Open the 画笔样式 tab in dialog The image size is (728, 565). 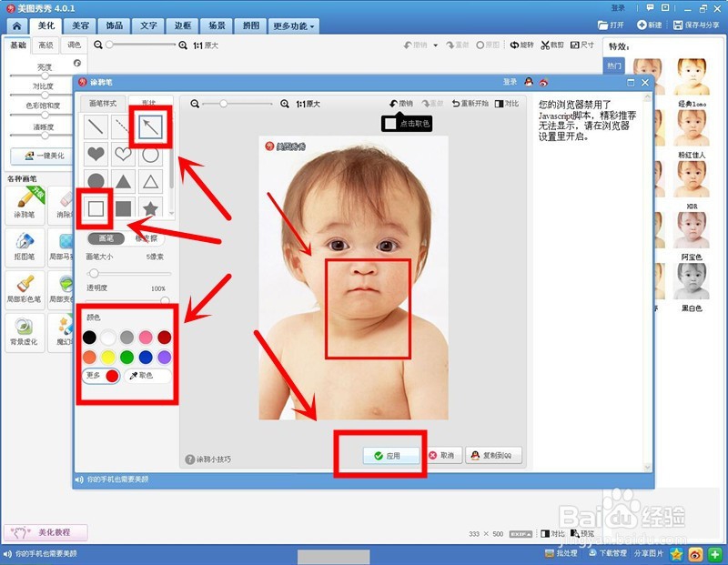tap(103, 103)
